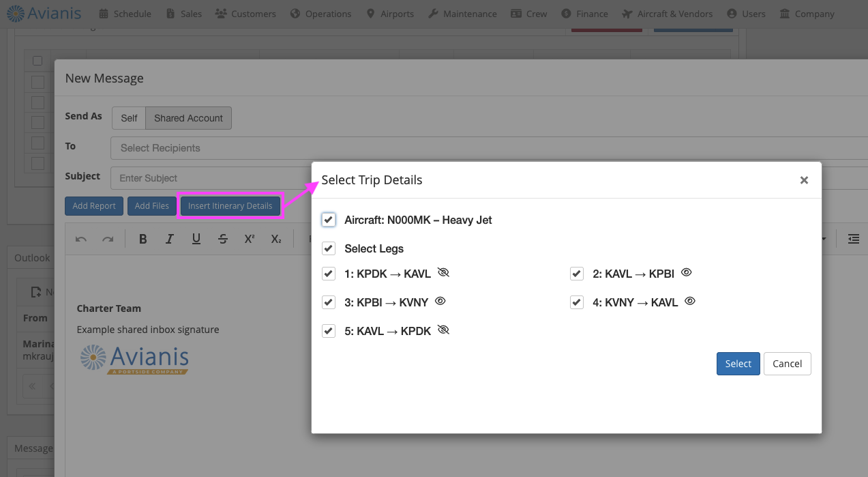Open the Finance menu
The width and height of the screenshot is (868, 477).
tap(584, 14)
